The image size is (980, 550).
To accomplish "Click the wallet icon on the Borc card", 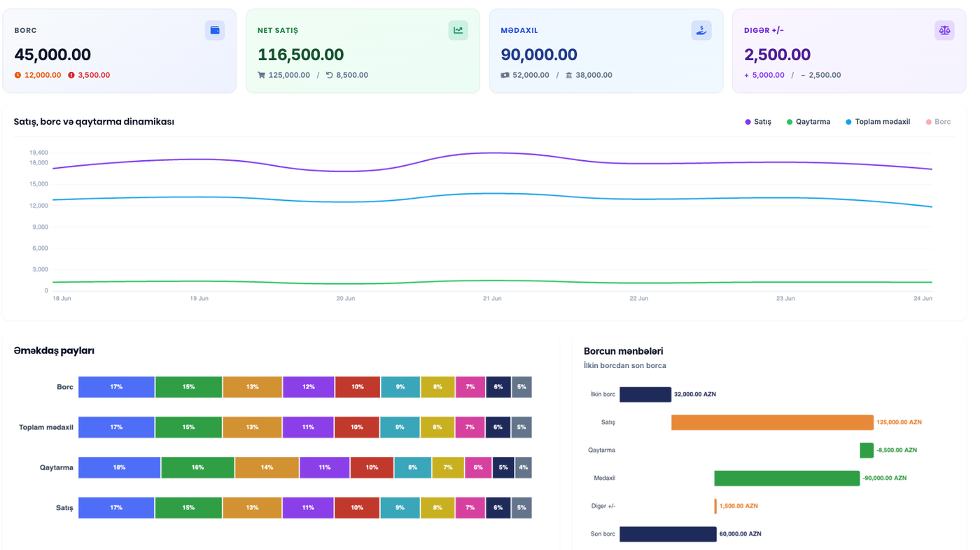I will [215, 30].
